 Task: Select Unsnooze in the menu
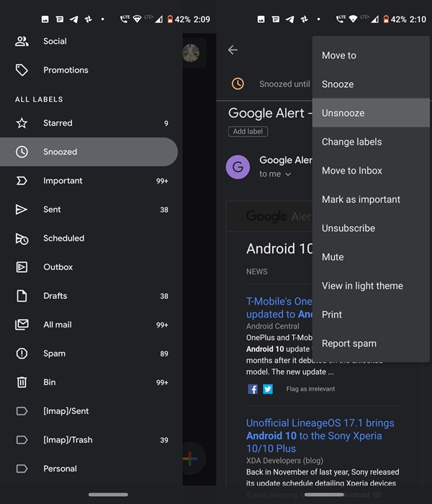click(x=371, y=113)
